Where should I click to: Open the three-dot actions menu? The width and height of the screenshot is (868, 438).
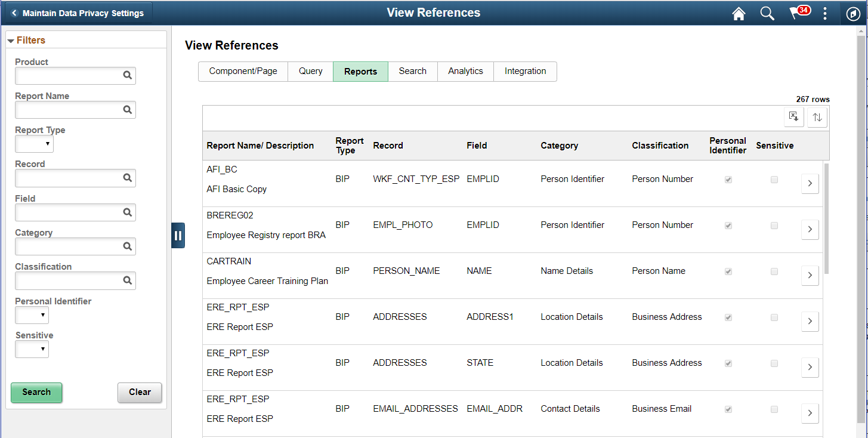(x=825, y=13)
